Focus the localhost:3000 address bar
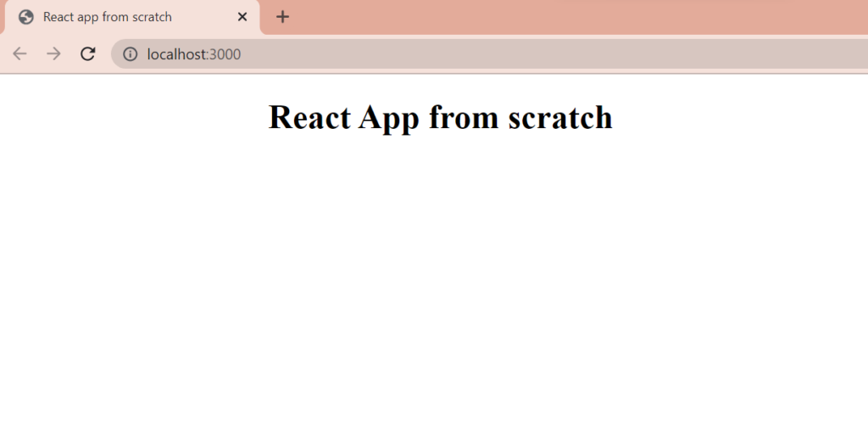868x436 pixels. tap(489, 53)
